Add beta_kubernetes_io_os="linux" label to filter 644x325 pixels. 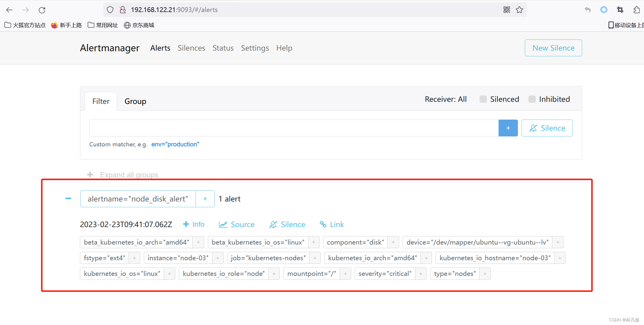click(314, 242)
